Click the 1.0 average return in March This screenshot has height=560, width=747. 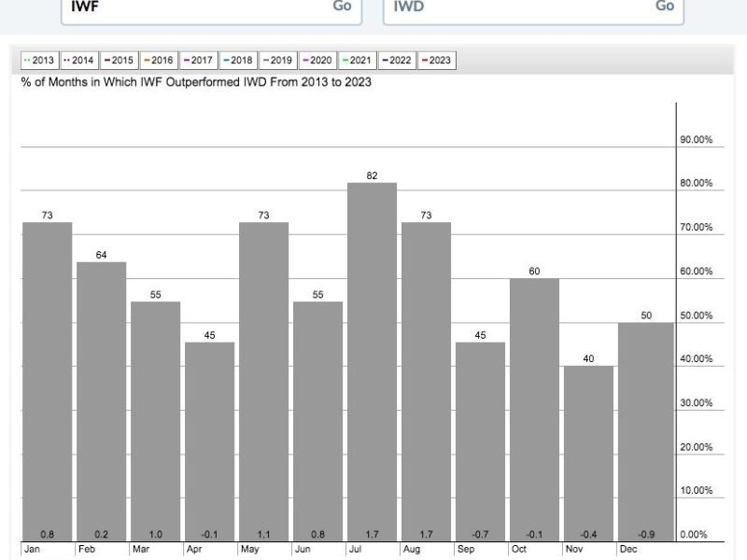point(156,534)
